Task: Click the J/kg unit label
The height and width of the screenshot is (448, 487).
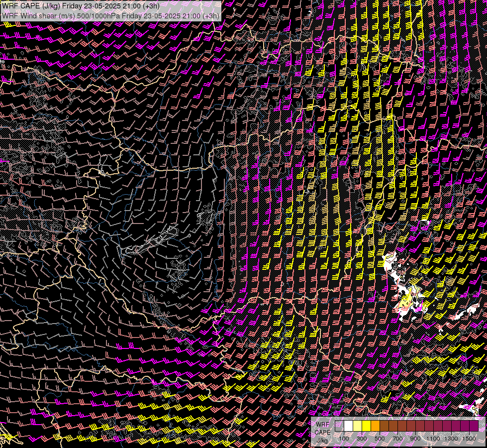Action: click(322, 441)
